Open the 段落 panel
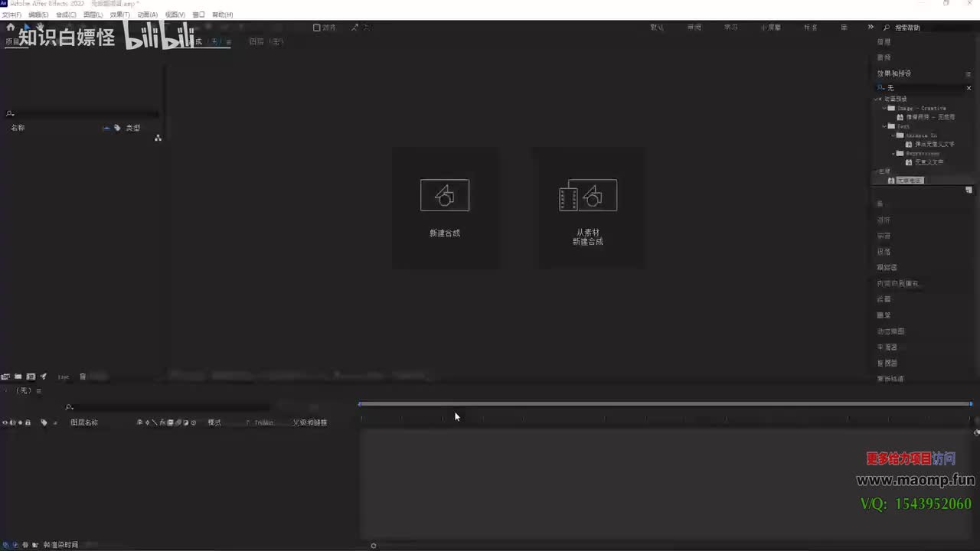Screen dimensions: 980x551 pyautogui.click(x=884, y=252)
